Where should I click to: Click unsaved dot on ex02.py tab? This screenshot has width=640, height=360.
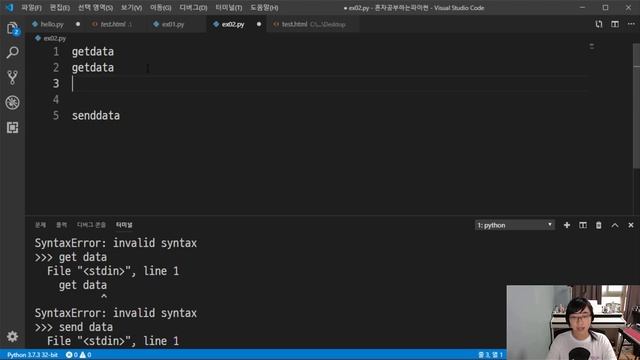click(259, 24)
